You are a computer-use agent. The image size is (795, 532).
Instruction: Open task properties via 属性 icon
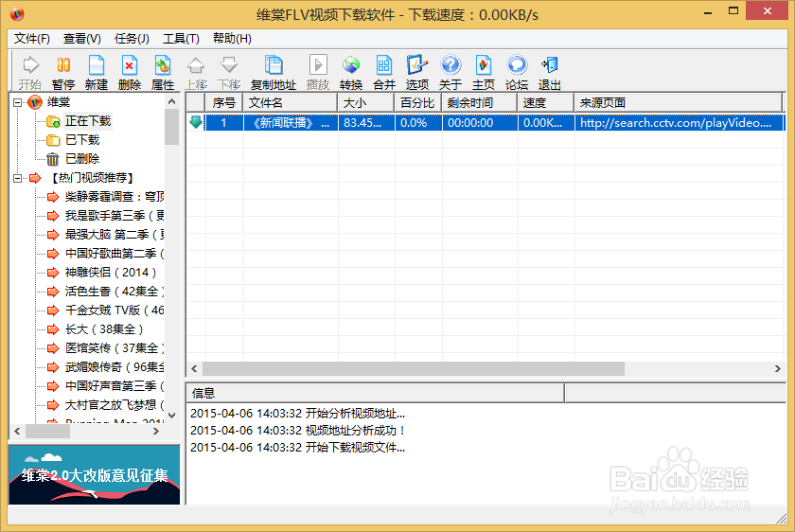coord(163,72)
